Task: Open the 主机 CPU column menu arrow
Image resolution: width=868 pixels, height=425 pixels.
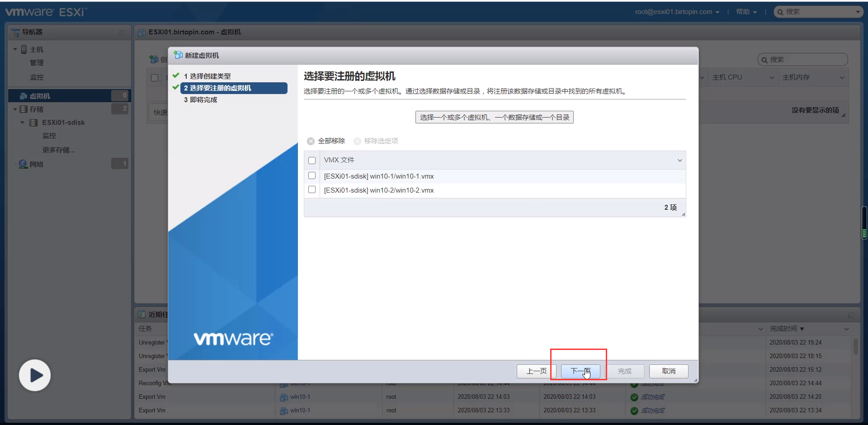Action: [772, 77]
